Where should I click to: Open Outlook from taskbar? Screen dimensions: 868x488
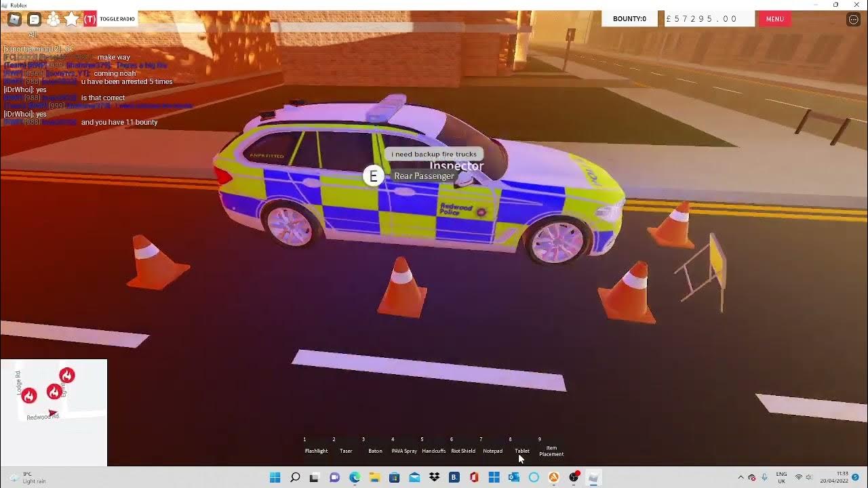click(514, 477)
